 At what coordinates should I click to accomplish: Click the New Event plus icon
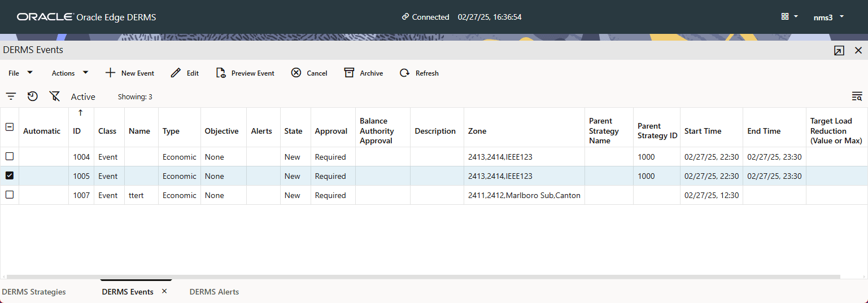click(x=111, y=73)
